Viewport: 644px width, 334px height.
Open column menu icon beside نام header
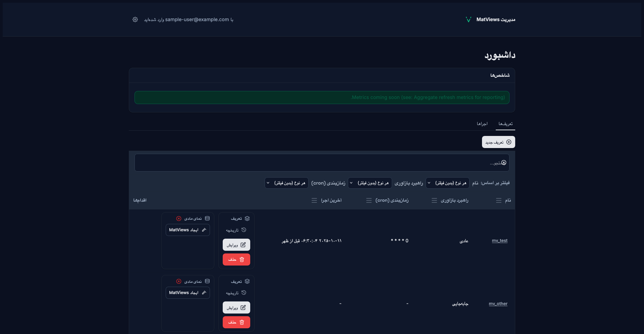[499, 200]
